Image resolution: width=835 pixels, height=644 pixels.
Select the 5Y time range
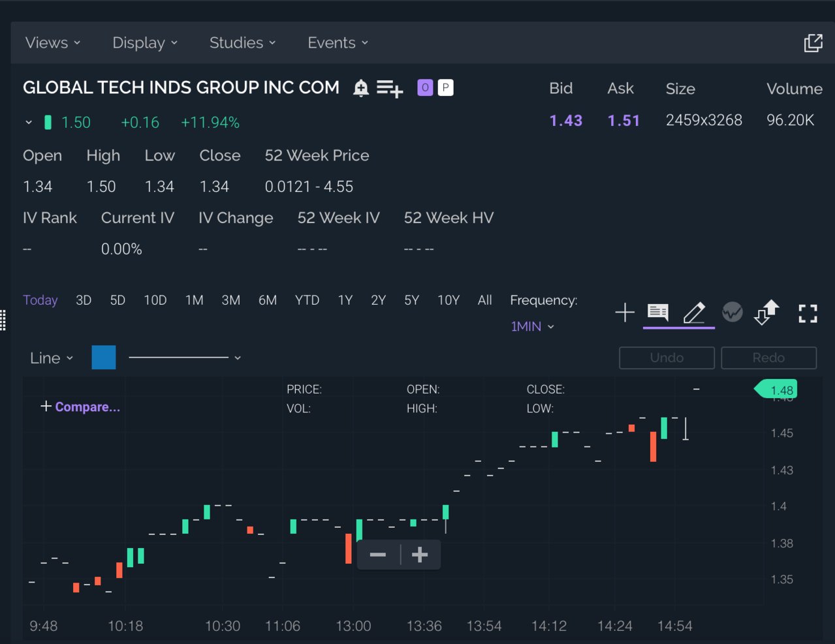pos(412,300)
